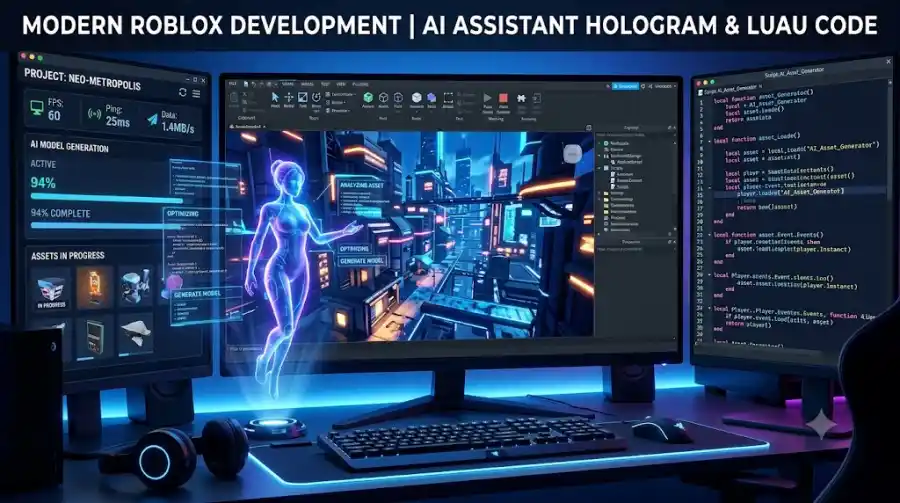Close the AI_Asset_Generator script tab
Screen dimensions: 900x503
point(761,86)
